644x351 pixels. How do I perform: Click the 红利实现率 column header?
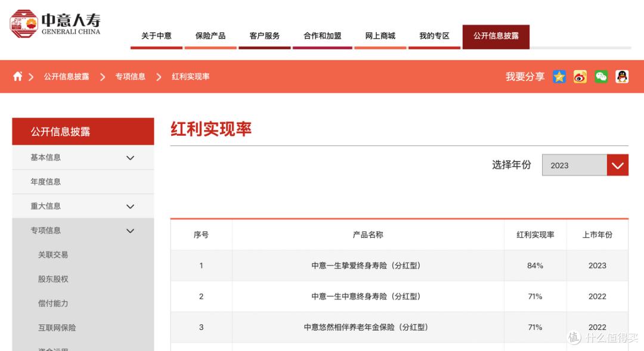pyautogui.click(x=535, y=235)
